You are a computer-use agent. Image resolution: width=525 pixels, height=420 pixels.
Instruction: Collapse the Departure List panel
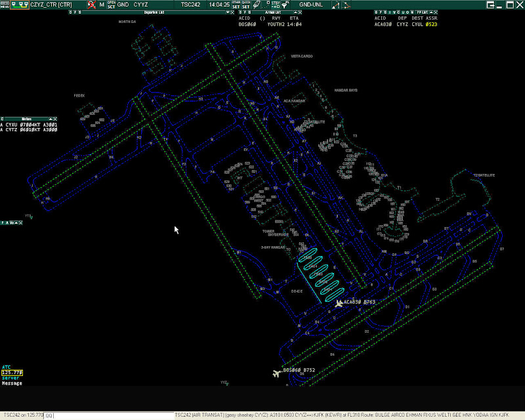pos(227,12)
